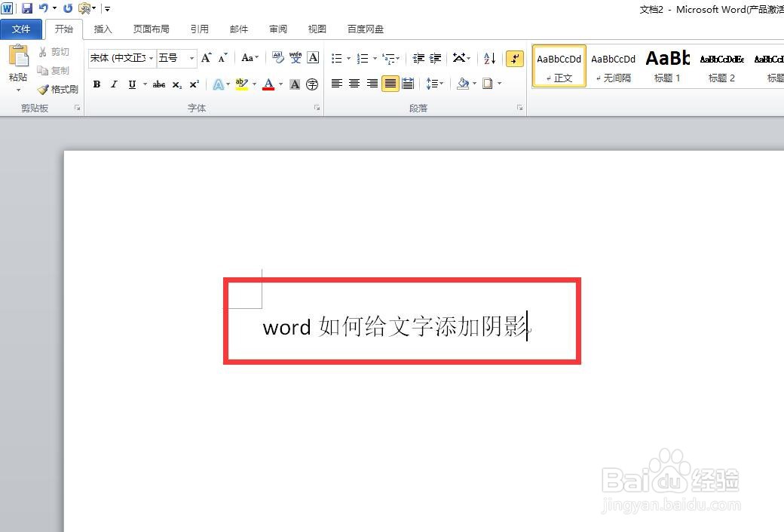This screenshot has width=784, height=532.
Task: Open the File (文件) tab
Action: tap(21, 29)
